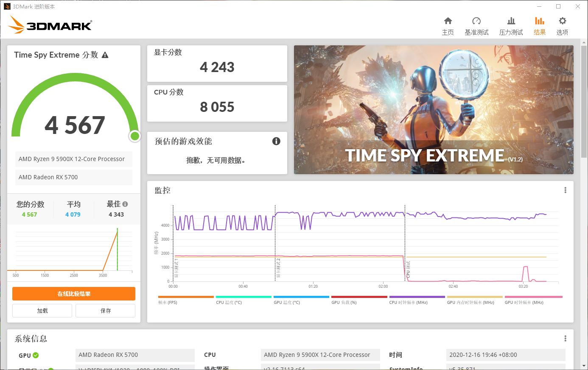This screenshot has height=370, width=588.
Task: Click the overall score 4 567 in the gauge
Action: (75, 125)
